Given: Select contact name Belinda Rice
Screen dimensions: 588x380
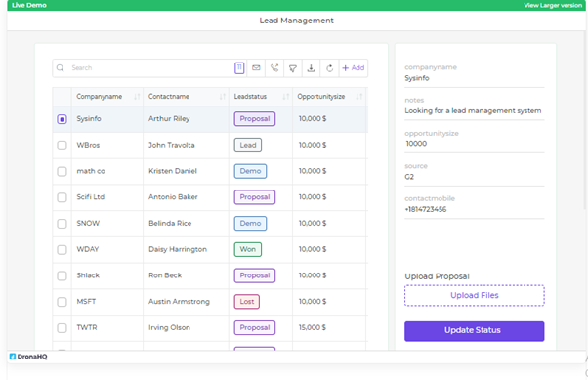Looking at the screenshot, I should pyautogui.click(x=170, y=223).
